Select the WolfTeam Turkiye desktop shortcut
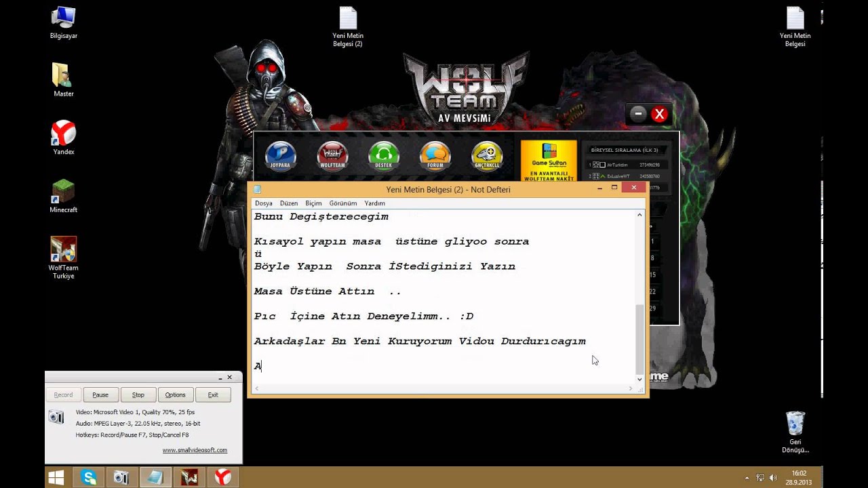The width and height of the screenshot is (868, 488). point(64,258)
